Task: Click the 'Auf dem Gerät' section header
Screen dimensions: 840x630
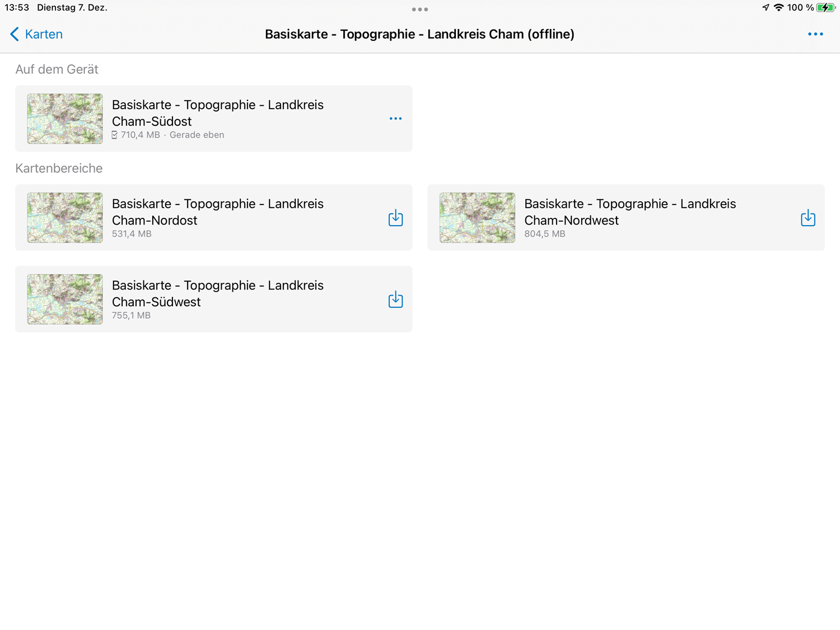Action: click(57, 69)
